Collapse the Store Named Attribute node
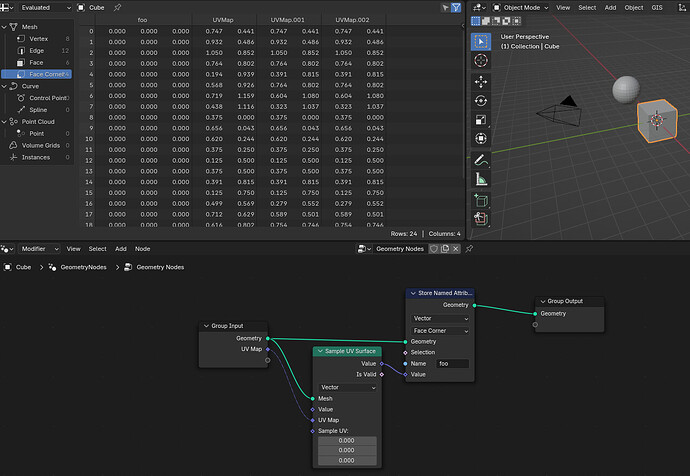This screenshot has height=476, width=690. click(x=413, y=293)
